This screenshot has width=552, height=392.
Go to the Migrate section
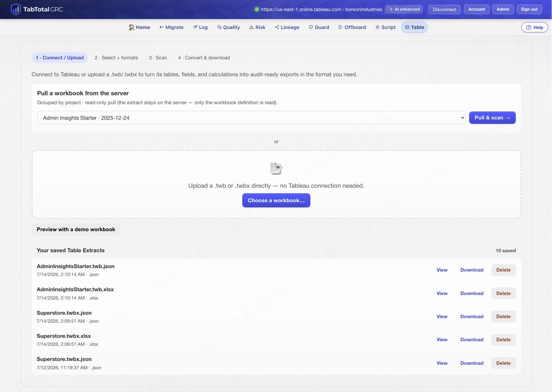(171, 27)
